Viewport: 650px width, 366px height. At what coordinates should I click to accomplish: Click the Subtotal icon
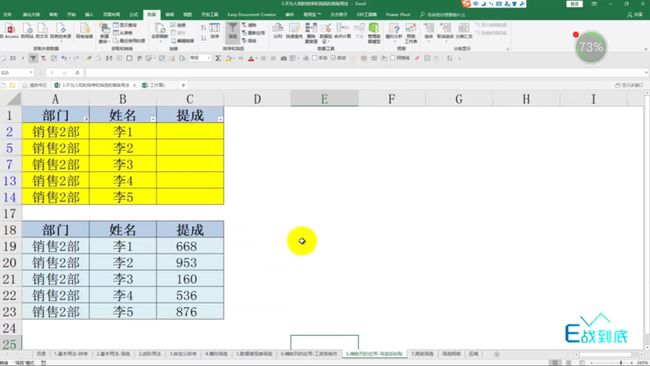(463, 31)
